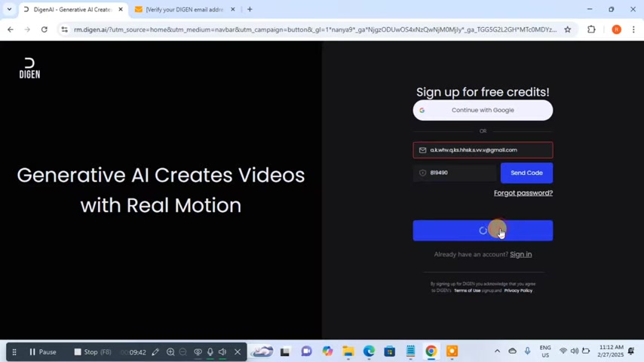Image resolution: width=644 pixels, height=362 pixels.
Task: Focus the verification code field
Action: 455,173
